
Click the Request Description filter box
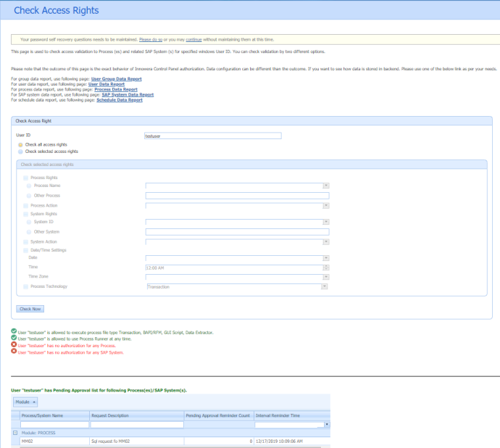137,425
